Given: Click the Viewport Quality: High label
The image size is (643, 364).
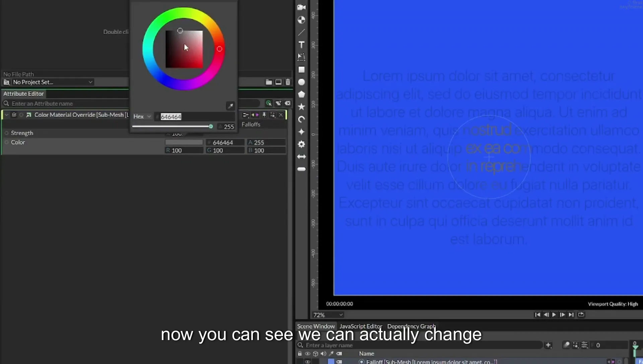Looking at the screenshot, I should point(613,304).
